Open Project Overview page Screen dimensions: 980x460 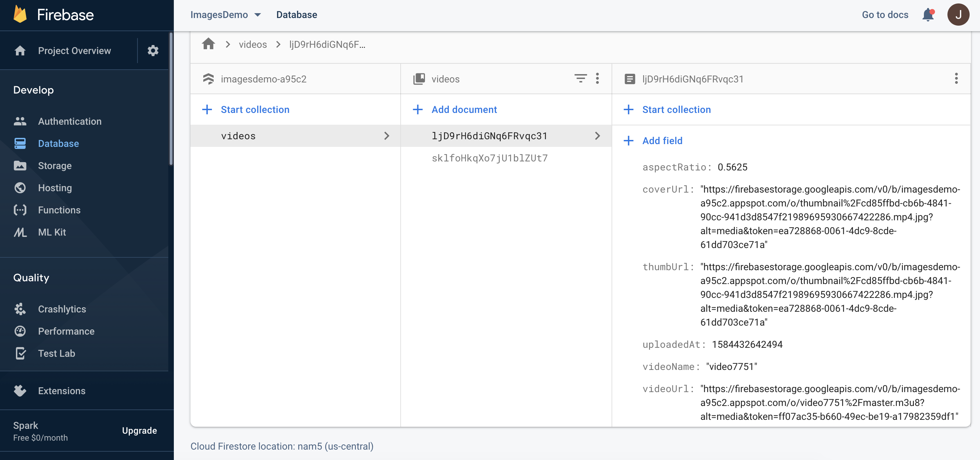(74, 51)
